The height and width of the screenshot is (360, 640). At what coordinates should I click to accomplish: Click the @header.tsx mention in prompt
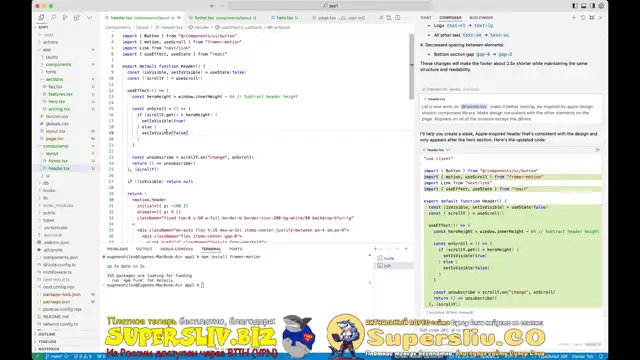point(473,107)
